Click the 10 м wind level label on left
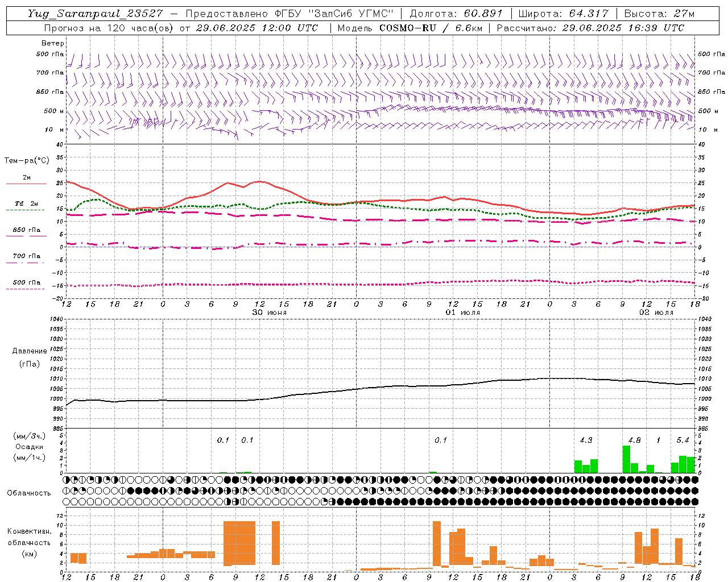 pos(55,130)
